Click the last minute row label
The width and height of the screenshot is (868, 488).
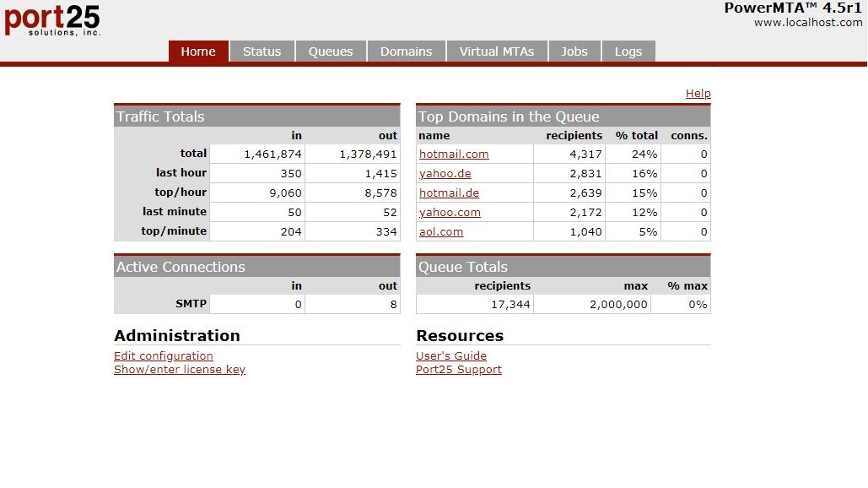pyautogui.click(x=175, y=212)
